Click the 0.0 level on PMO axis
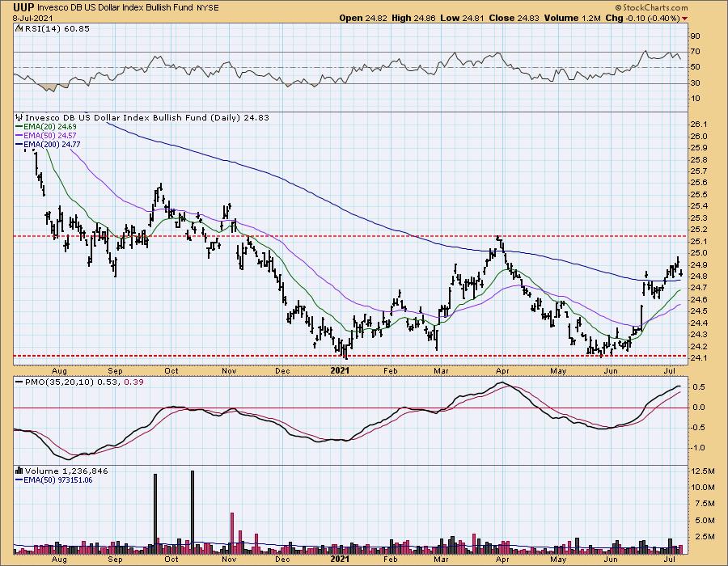The height and width of the screenshot is (566, 728). (699, 408)
